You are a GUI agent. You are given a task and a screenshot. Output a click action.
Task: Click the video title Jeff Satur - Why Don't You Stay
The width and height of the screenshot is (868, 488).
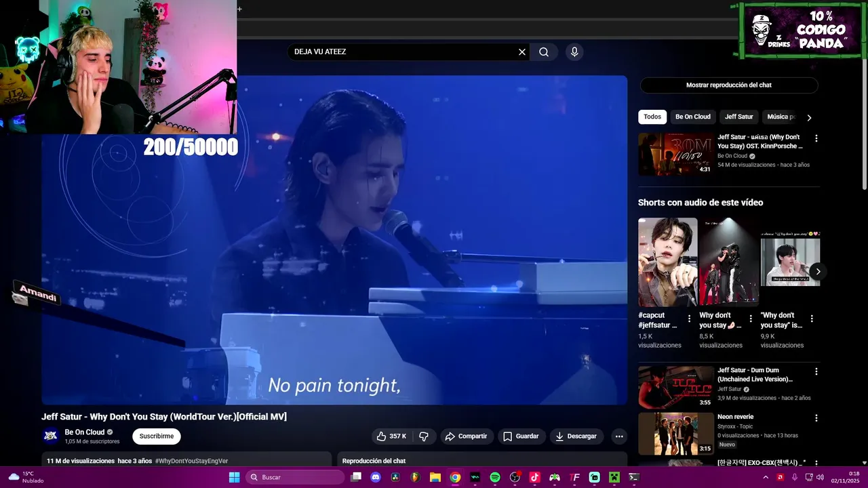(x=164, y=417)
